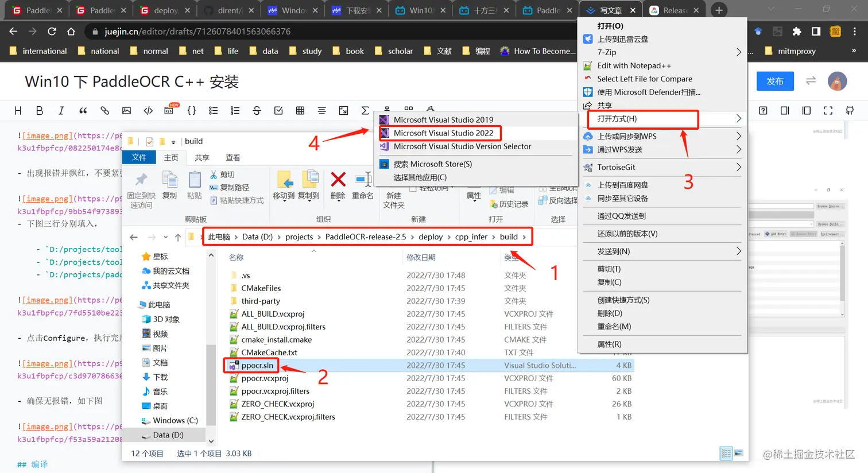Reload the current browser page

[52, 32]
